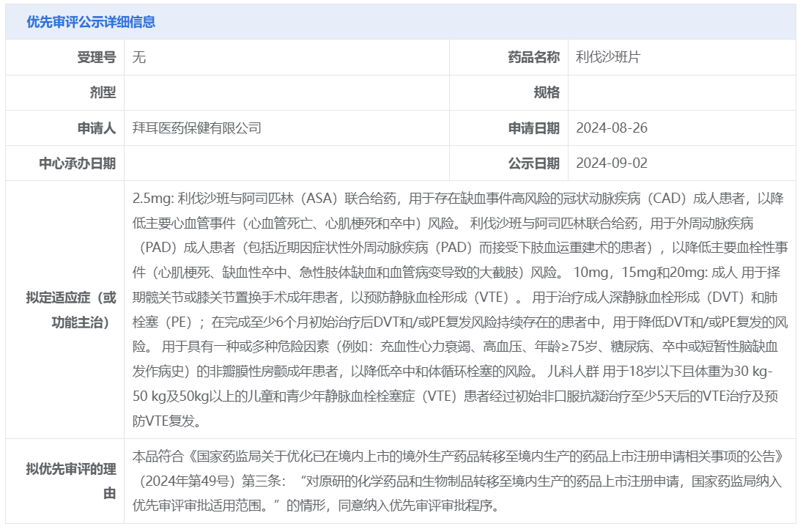803x532 pixels.
Task: Select the date 2024-09-02
Action: [612, 163]
